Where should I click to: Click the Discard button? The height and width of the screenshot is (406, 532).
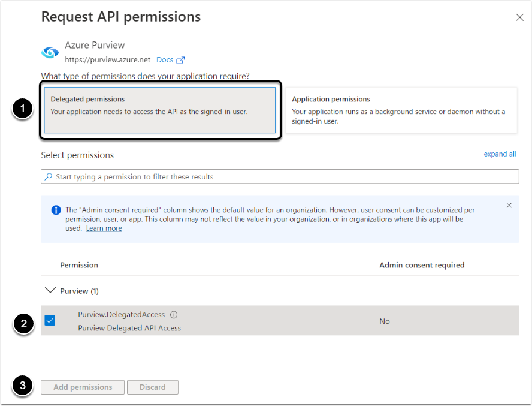pyautogui.click(x=153, y=387)
